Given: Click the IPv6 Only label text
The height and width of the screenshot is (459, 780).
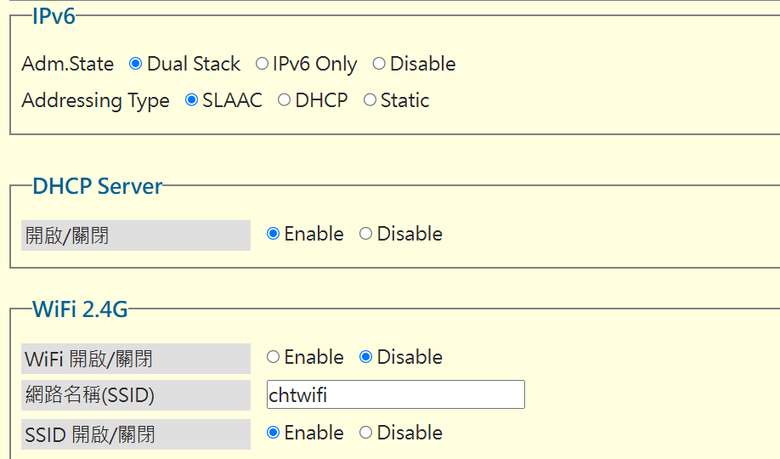Looking at the screenshot, I should click(314, 64).
